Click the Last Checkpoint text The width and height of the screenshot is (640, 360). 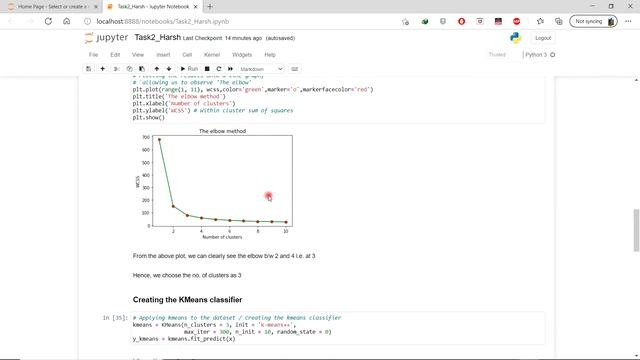(222, 38)
